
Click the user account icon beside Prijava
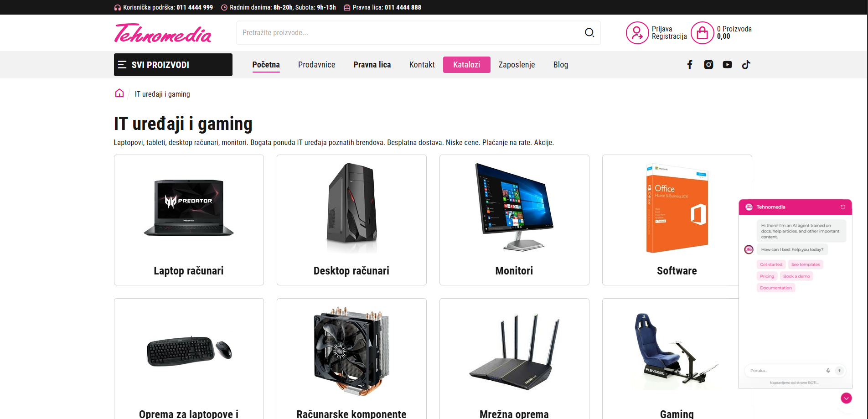(637, 32)
